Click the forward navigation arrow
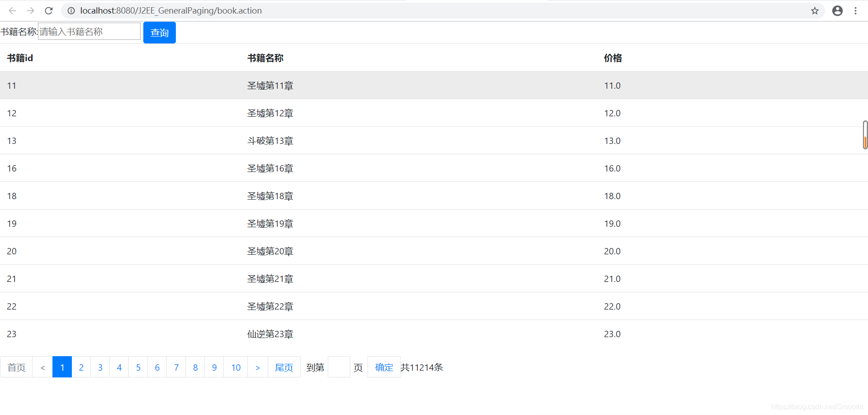Viewport: 868px width, 415px height. [x=30, y=10]
